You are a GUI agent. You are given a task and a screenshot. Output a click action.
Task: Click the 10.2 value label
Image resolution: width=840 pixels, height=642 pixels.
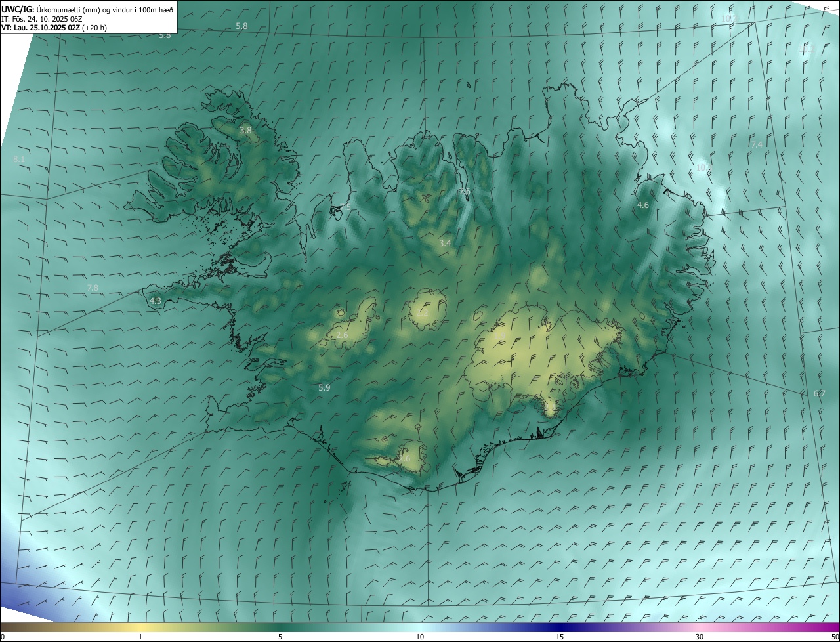click(x=806, y=49)
